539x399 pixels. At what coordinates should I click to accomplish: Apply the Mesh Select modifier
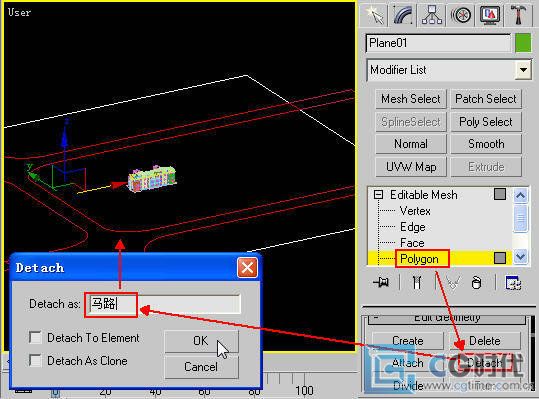click(411, 99)
